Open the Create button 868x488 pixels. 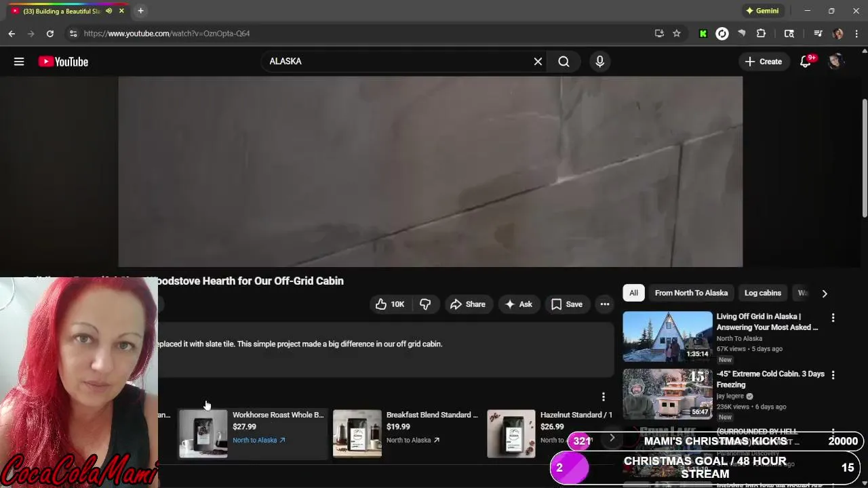pyautogui.click(x=764, y=62)
